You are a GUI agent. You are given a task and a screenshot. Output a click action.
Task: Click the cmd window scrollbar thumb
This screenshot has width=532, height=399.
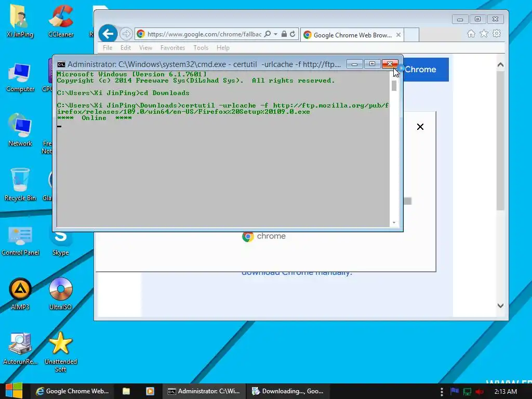pyautogui.click(x=394, y=86)
